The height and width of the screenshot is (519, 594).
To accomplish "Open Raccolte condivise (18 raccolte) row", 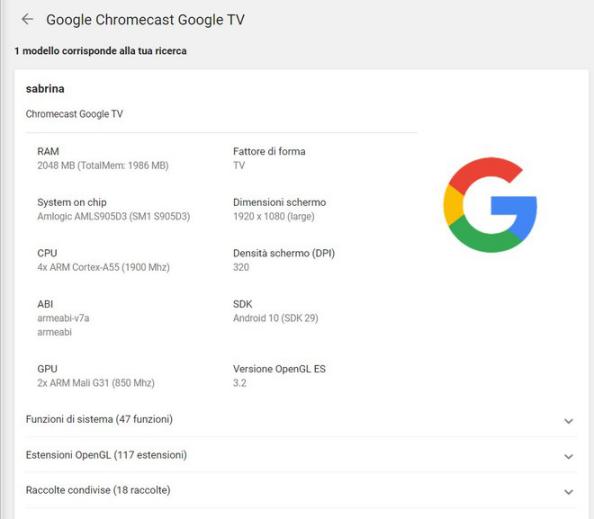I will [x=300, y=490].
